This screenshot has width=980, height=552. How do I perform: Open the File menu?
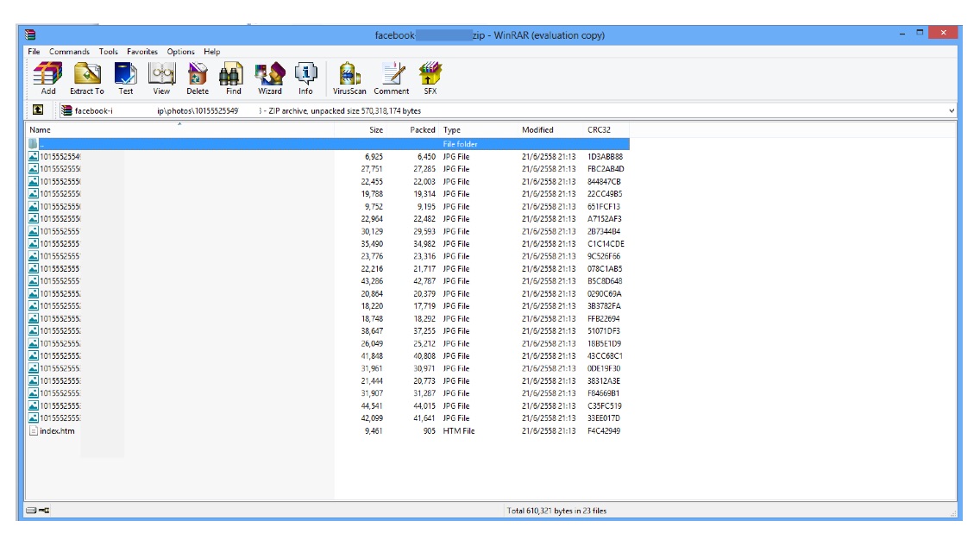pos(34,51)
